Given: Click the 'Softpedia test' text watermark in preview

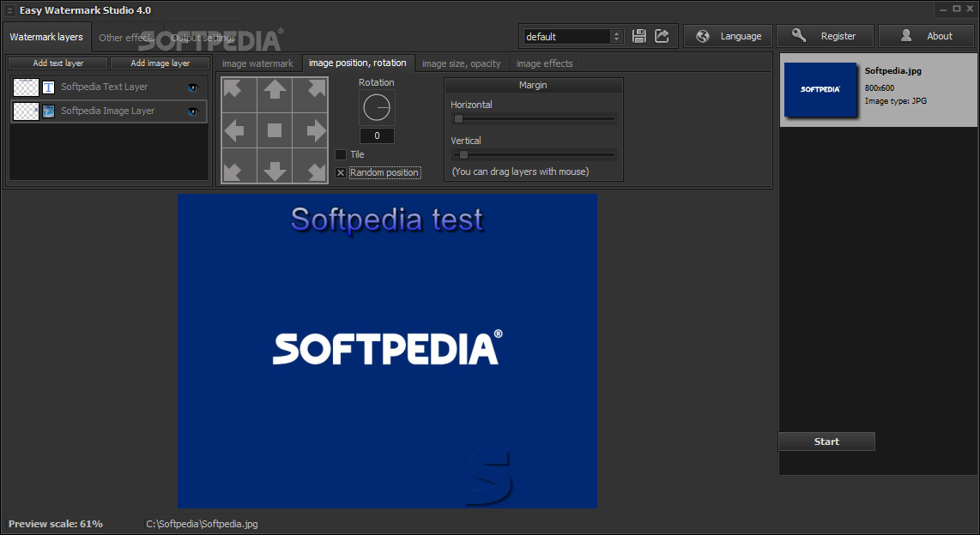Looking at the screenshot, I should click(x=387, y=219).
